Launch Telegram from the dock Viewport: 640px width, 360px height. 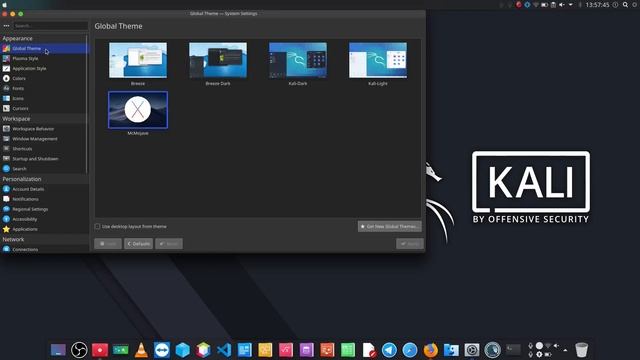pos(389,350)
